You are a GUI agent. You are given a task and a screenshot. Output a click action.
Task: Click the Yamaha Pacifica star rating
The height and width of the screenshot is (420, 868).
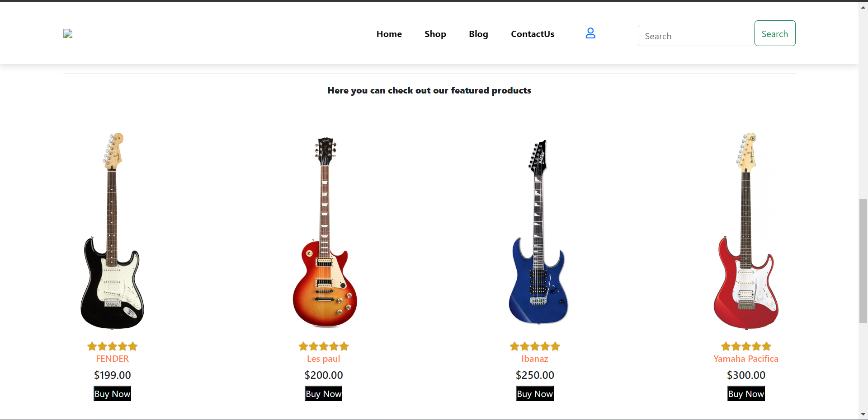(746, 346)
